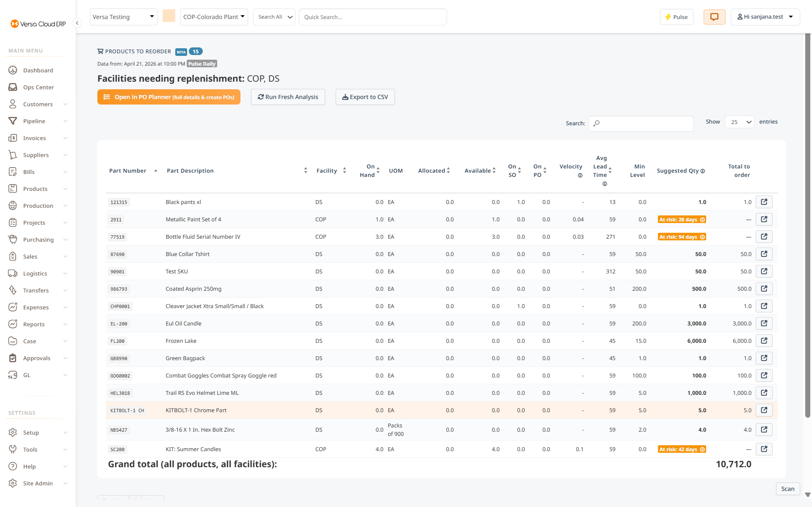Click the Versa Cloud ERP logo

38,24
